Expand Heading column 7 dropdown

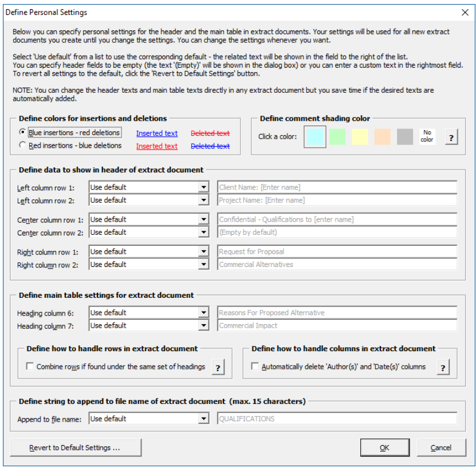203,325
